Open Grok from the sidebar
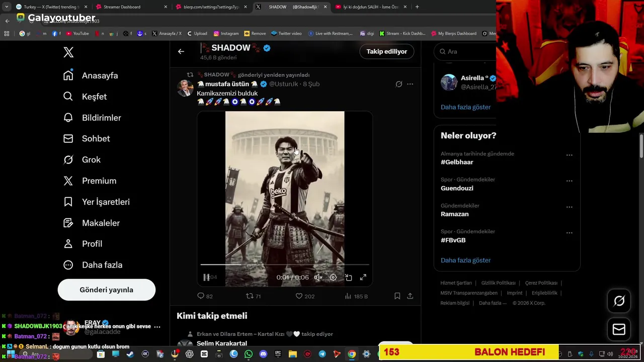 (x=82, y=160)
